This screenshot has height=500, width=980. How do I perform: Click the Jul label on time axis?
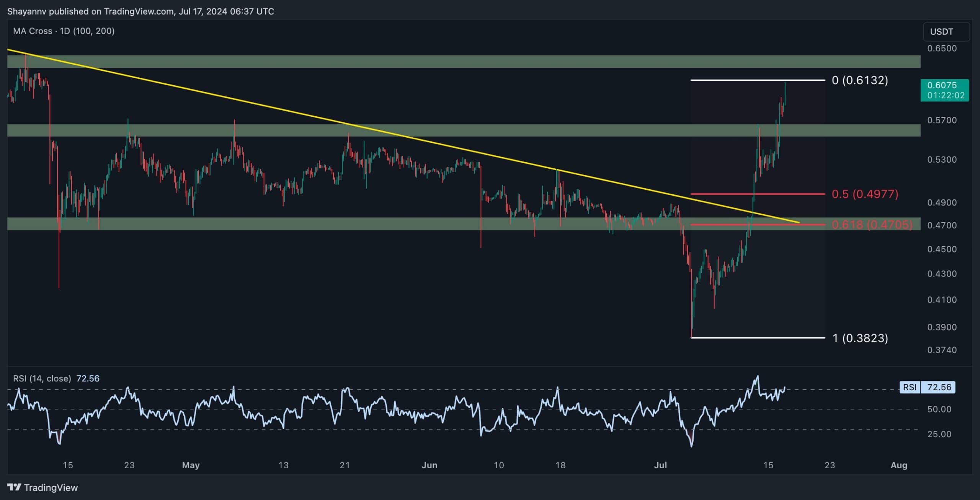660,465
